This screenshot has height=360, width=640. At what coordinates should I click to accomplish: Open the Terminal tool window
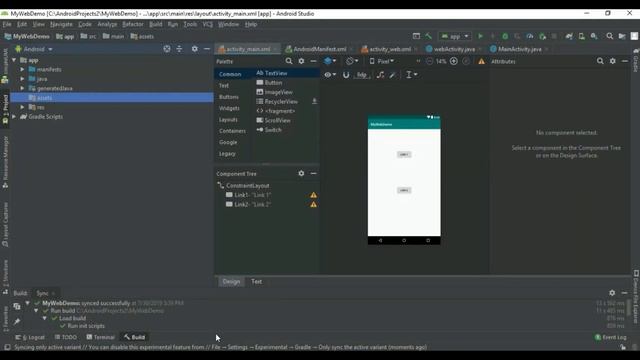pyautogui.click(x=100, y=337)
